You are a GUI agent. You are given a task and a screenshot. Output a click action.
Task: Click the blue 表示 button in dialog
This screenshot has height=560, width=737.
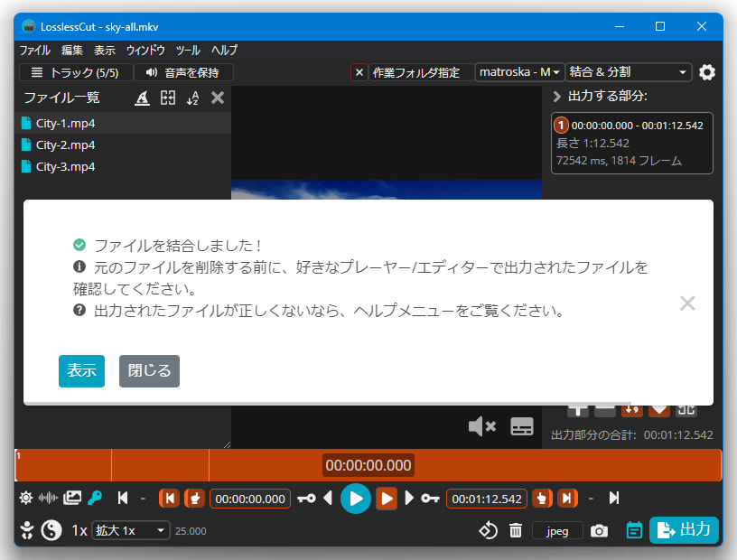(x=82, y=371)
